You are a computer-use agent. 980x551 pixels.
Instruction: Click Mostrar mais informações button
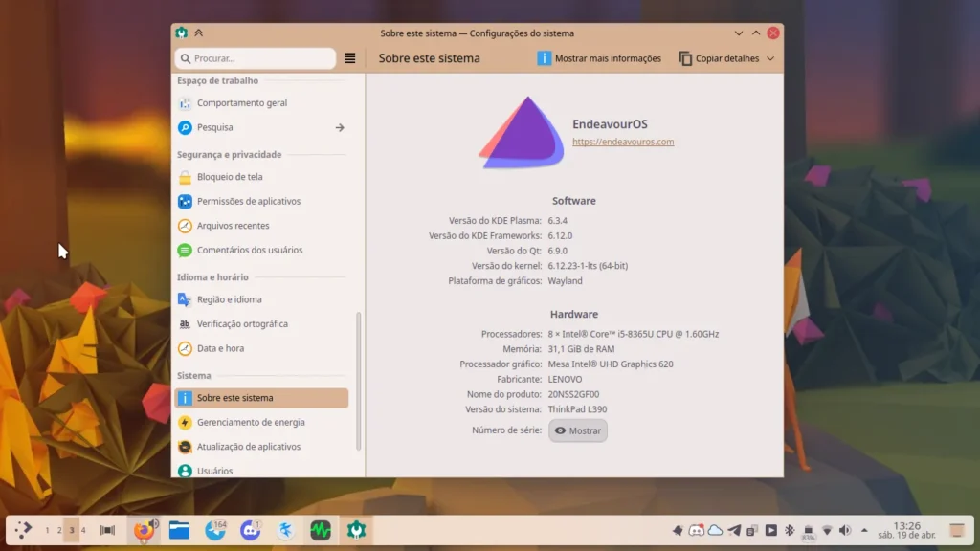[599, 58]
